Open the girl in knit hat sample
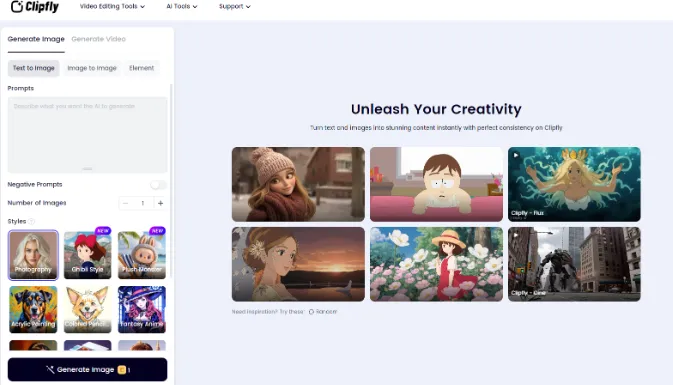673x385 pixels. pos(298,184)
